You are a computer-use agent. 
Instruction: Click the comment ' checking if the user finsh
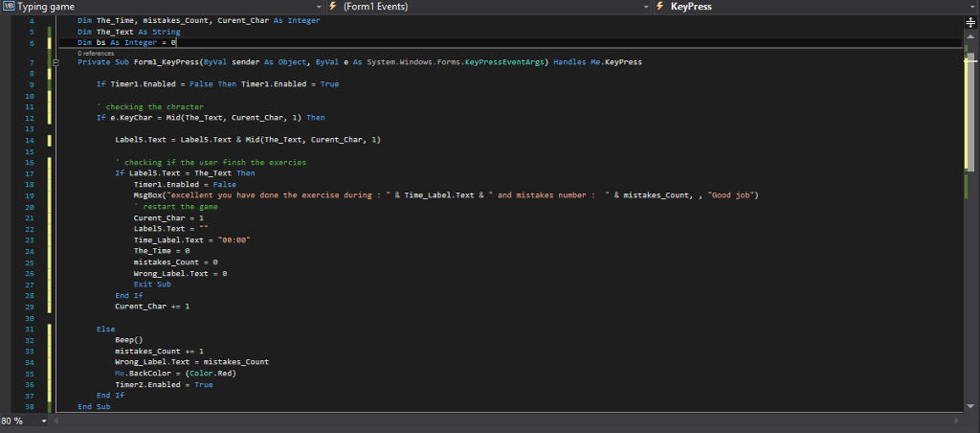[211, 163]
